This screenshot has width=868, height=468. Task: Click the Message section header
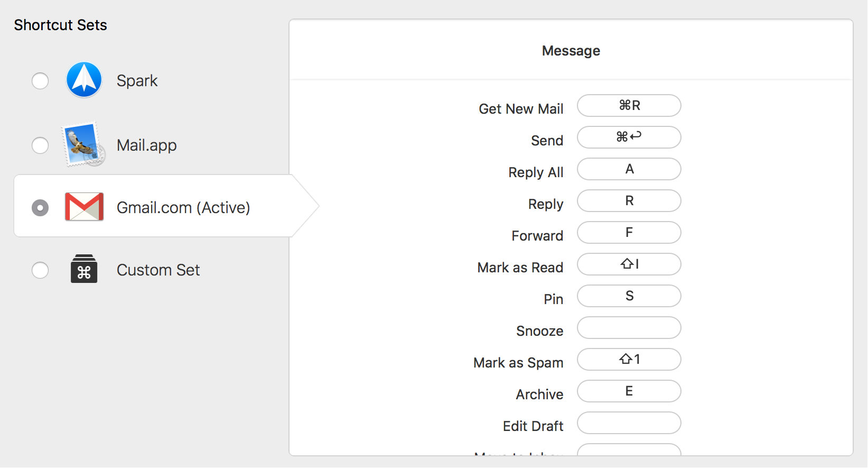point(571,51)
